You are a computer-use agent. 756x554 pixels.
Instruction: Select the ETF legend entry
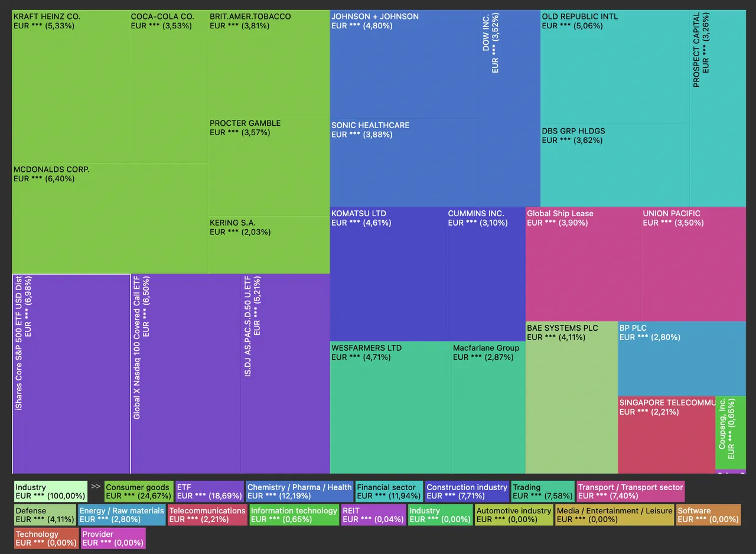210,491
